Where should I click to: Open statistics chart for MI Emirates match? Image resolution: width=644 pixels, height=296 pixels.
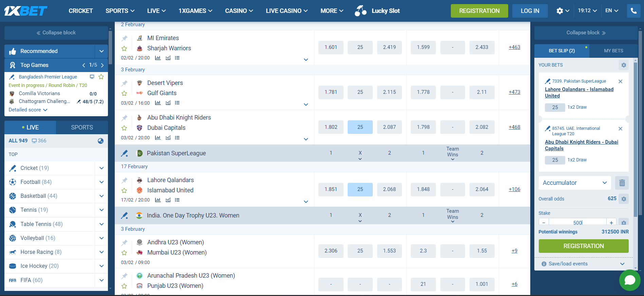(x=158, y=58)
